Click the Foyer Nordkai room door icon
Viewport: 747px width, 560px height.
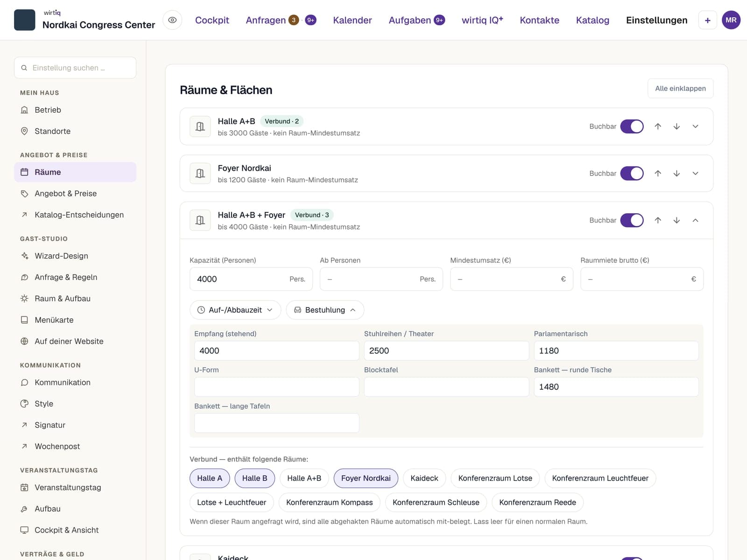click(200, 173)
